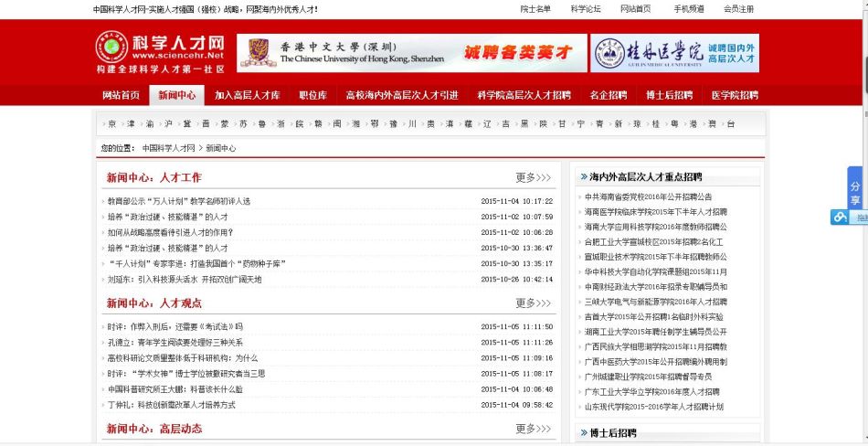Viewport: 868px width, 446px height.
Task: Select the 粤 region link
Action: (674, 124)
